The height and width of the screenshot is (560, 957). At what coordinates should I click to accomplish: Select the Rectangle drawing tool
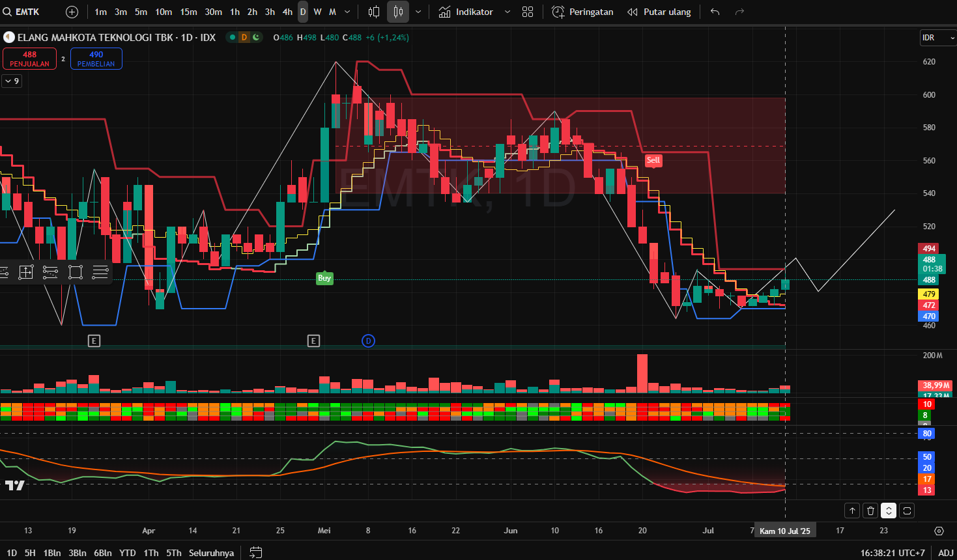[76, 272]
